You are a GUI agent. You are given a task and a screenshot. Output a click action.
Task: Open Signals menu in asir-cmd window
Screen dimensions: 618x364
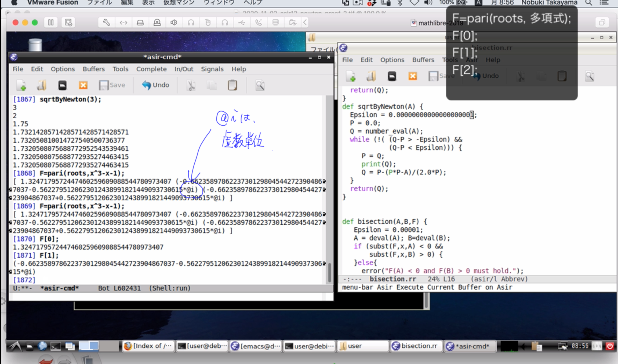(x=212, y=69)
